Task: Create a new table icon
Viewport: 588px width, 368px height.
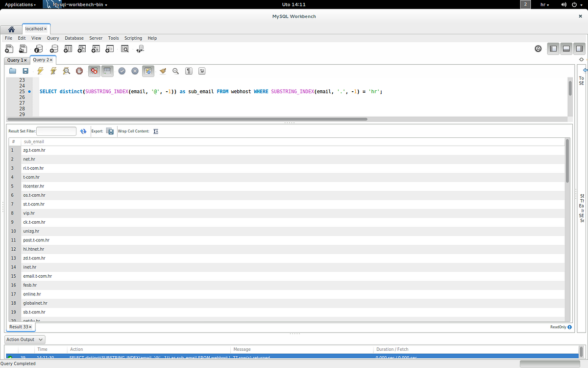Action: click(x=68, y=49)
